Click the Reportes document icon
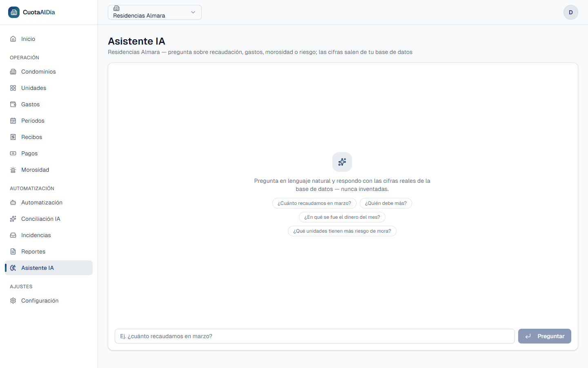This screenshot has width=588, height=368. coord(13,251)
